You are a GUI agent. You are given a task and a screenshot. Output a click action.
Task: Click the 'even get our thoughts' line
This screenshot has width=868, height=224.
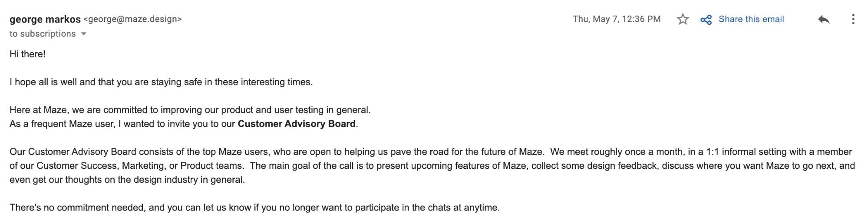click(127, 179)
